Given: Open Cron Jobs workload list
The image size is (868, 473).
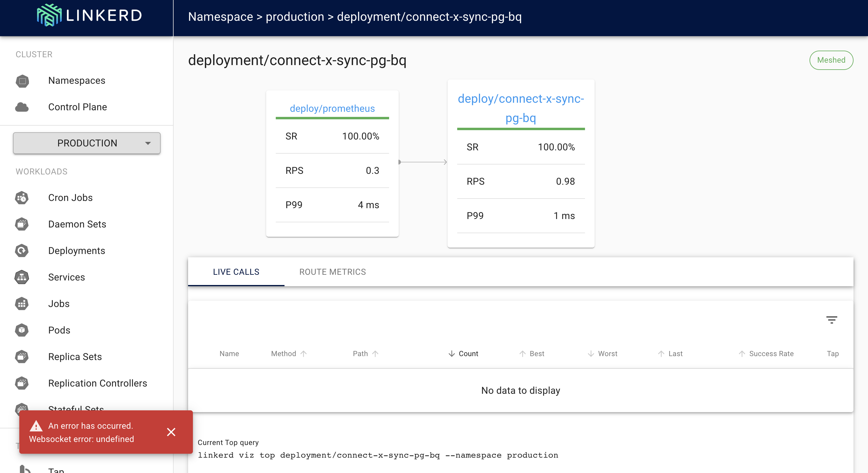Looking at the screenshot, I should 71,198.
